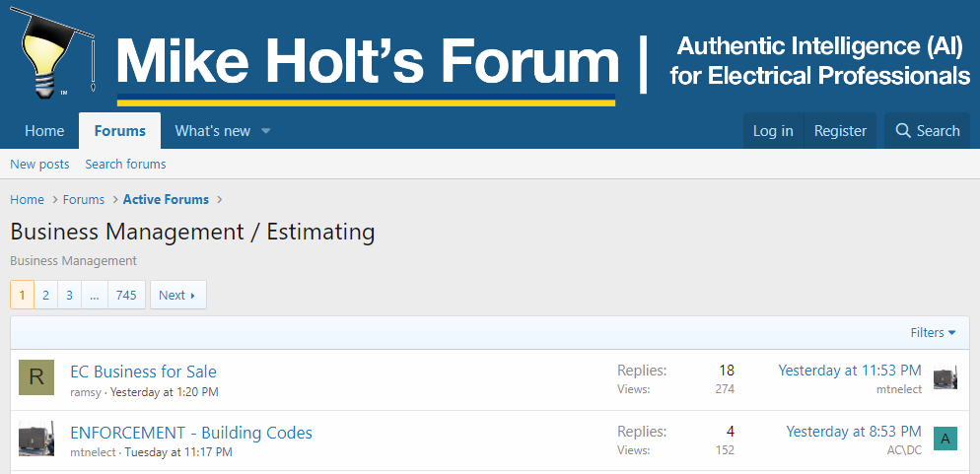The image size is (980, 474).
Task: Open thread ENFORCEMENT - Building Codes
Action: tap(191, 433)
